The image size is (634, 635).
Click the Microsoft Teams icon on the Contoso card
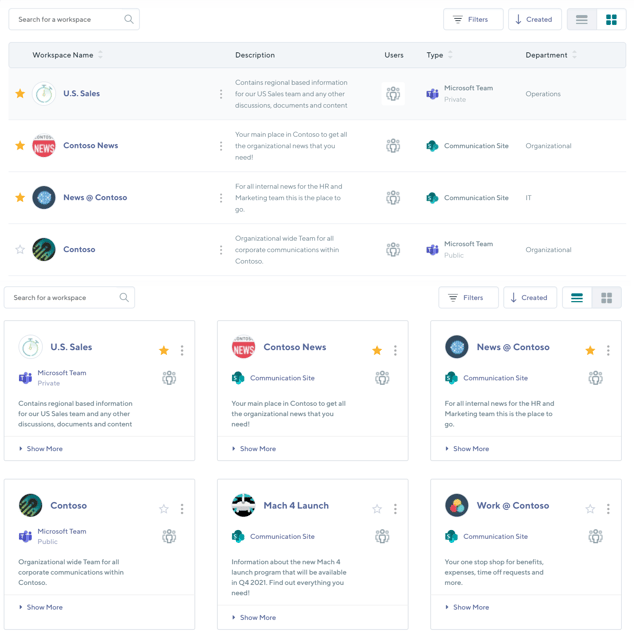(26, 537)
